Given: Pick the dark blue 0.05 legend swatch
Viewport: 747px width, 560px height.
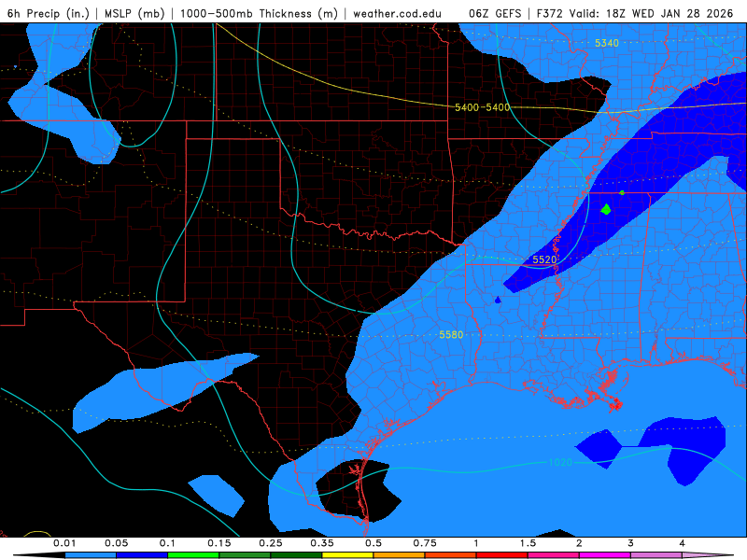Looking at the screenshot, I should [x=142, y=555].
